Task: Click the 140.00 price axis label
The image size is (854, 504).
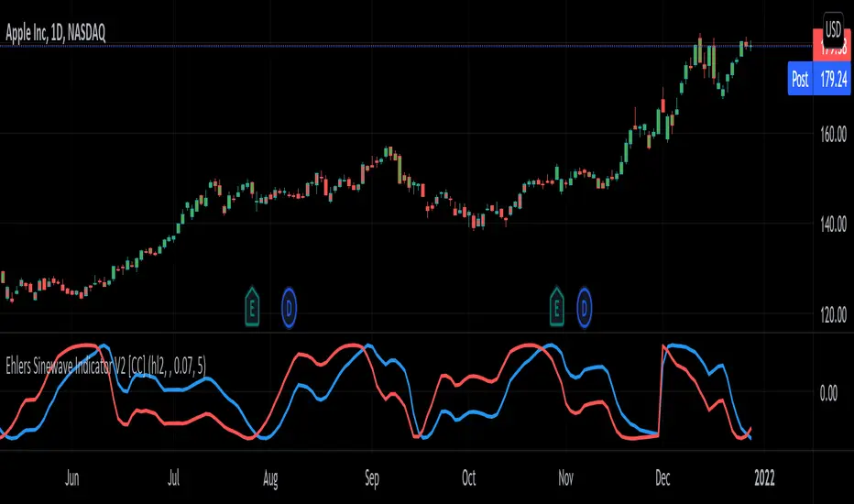Action: click(x=833, y=224)
